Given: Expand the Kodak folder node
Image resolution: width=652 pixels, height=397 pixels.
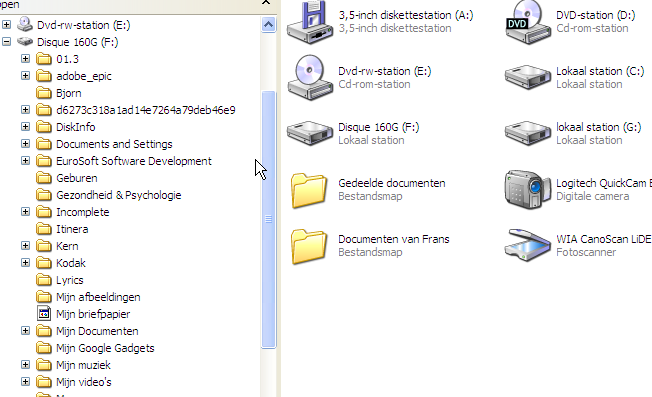Looking at the screenshot, I should [25, 263].
